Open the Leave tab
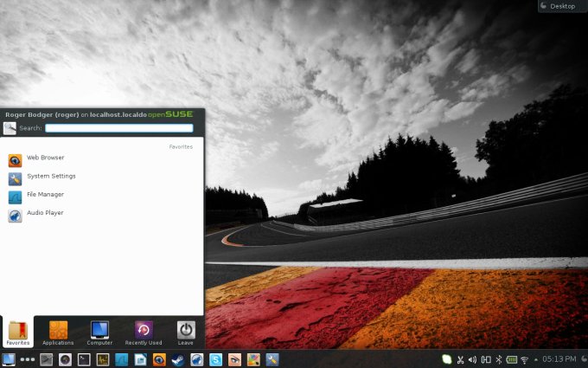Screen dimensions: 588x368 (x=186, y=332)
